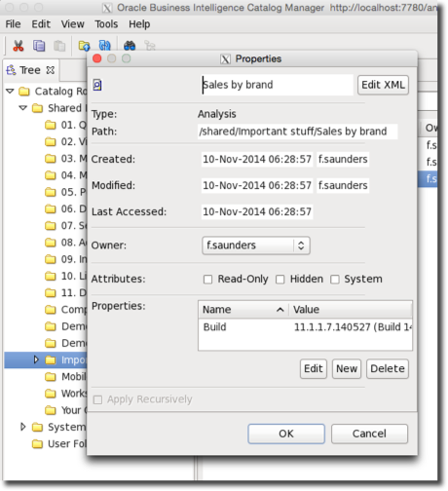448x491 pixels.
Task: Open the Tools menu
Action: (106, 24)
